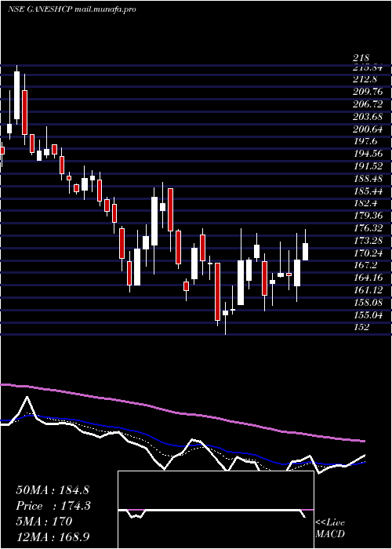The height and width of the screenshot is (549, 392).
Task: Click the 50MA : 184.8 readout
Action: pos(54,490)
